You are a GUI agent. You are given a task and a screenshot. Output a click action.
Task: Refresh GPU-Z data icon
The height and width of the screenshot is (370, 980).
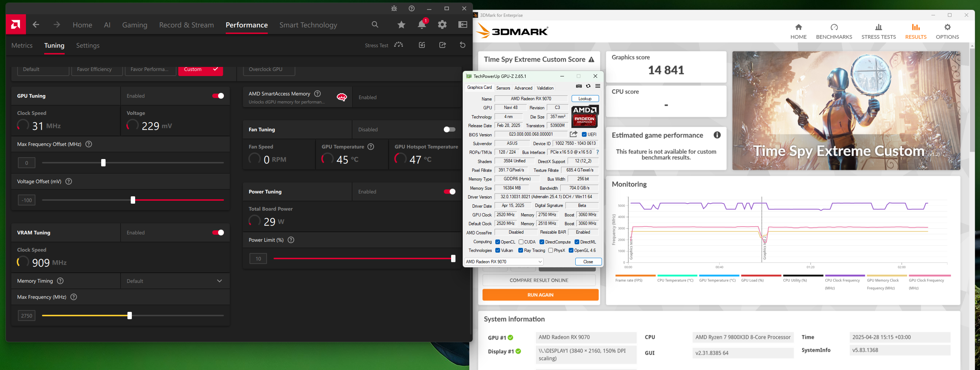588,86
